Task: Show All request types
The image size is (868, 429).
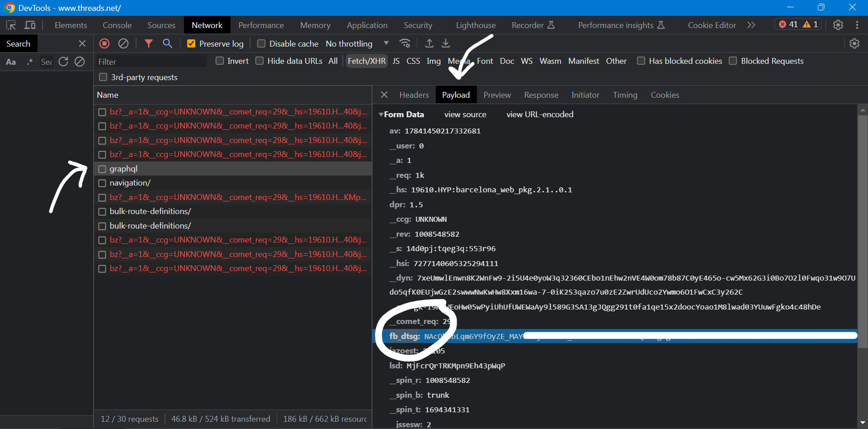Action: [333, 61]
